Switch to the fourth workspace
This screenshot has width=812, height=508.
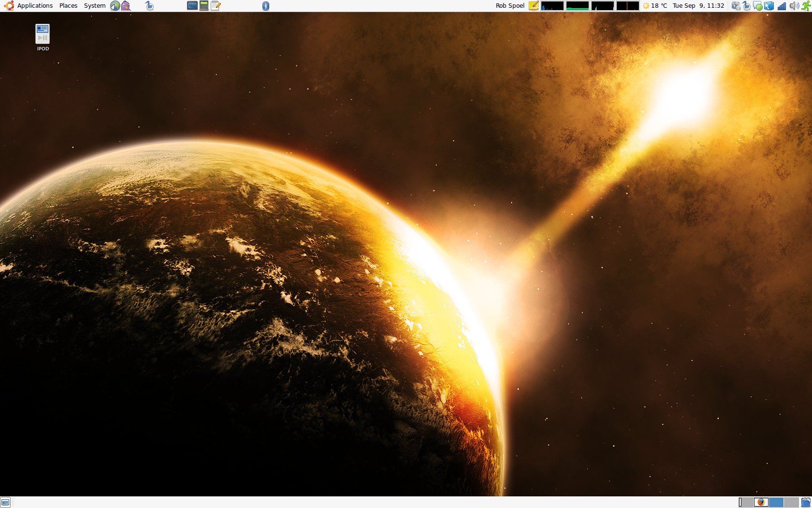(791, 502)
